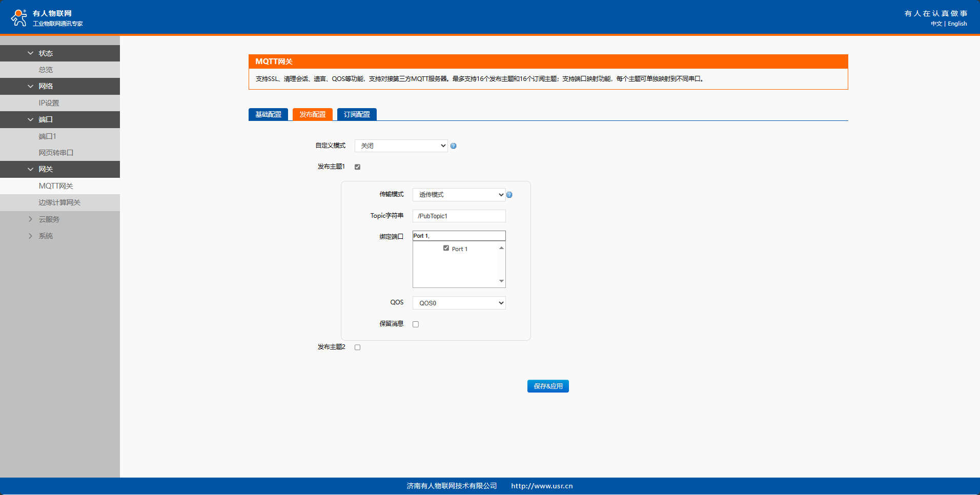
Task: Switch to the 订阅配置 tab
Action: (357, 114)
